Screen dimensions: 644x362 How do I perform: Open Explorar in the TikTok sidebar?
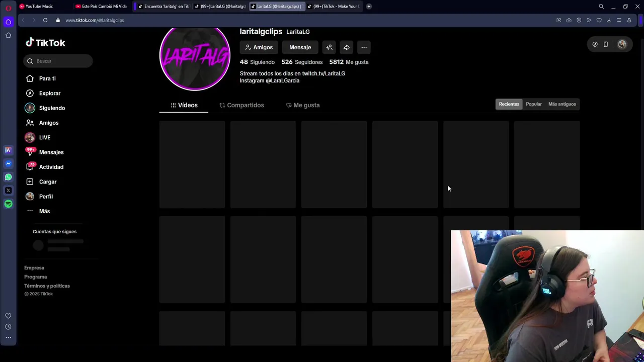tap(49, 93)
